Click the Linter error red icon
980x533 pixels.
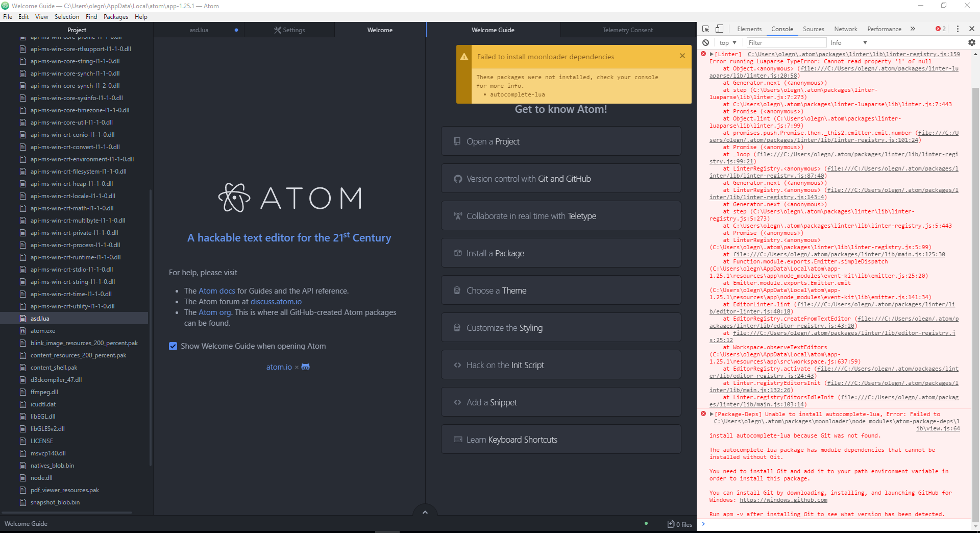pyautogui.click(x=703, y=54)
